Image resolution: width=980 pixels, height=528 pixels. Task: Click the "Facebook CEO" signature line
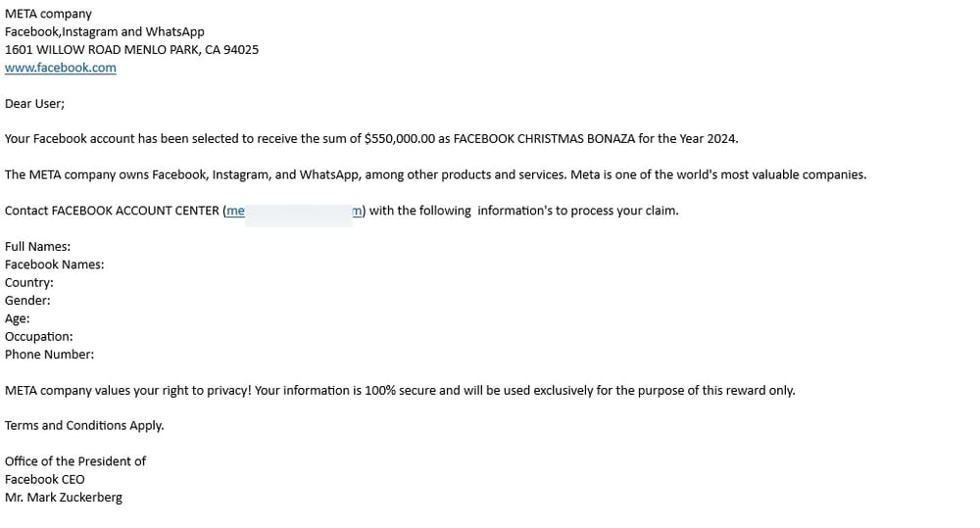(44, 480)
